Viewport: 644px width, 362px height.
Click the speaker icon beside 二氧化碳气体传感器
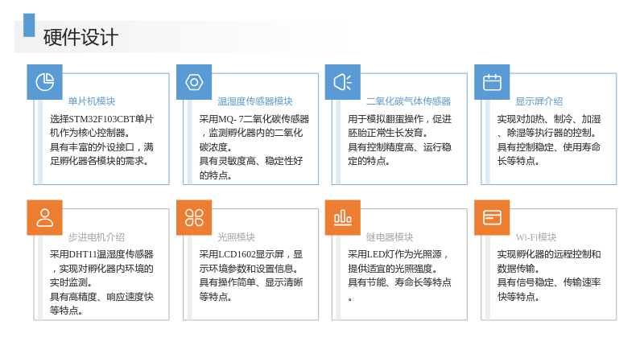(343, 82)
